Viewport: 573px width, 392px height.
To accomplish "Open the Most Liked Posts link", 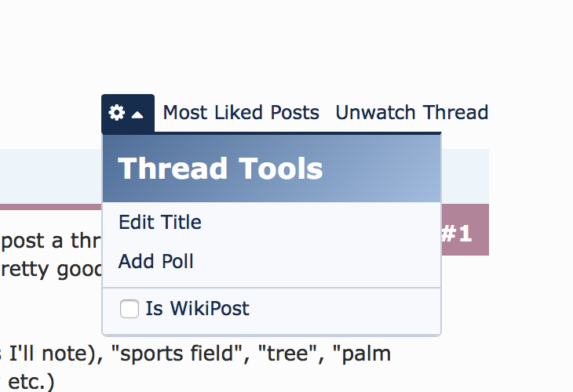I will tap(241, 112).
